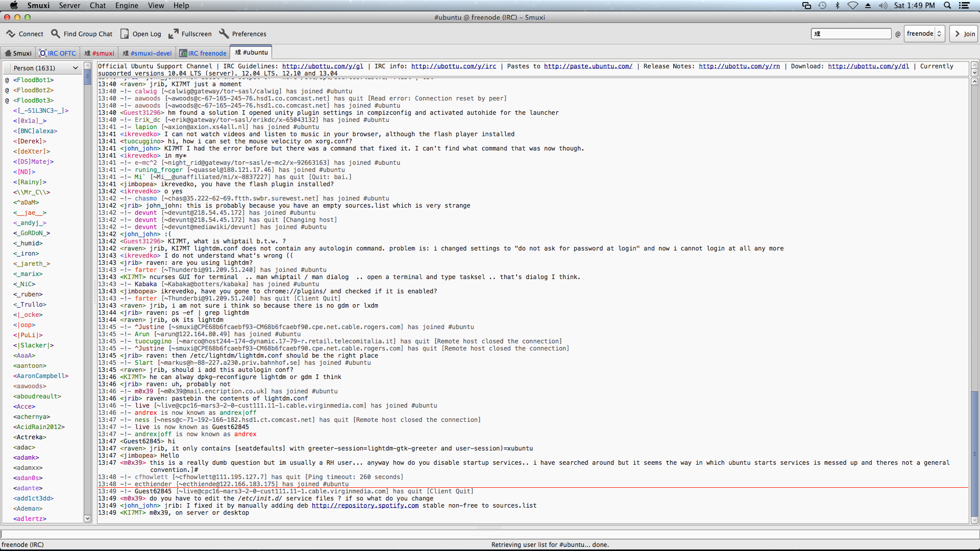Click the macOS Spotlight search icon
980x551 pixels.
pos(947,6)
